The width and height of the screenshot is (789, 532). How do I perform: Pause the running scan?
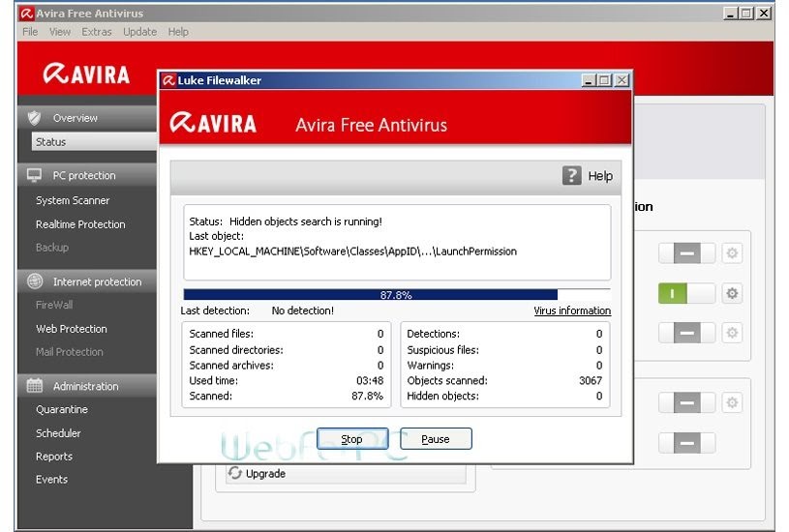pos(436,439)
